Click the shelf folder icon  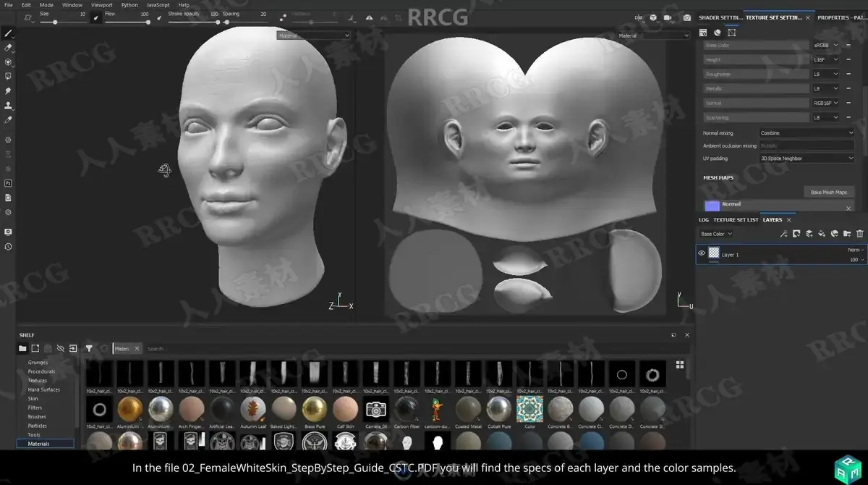(22, 348)
